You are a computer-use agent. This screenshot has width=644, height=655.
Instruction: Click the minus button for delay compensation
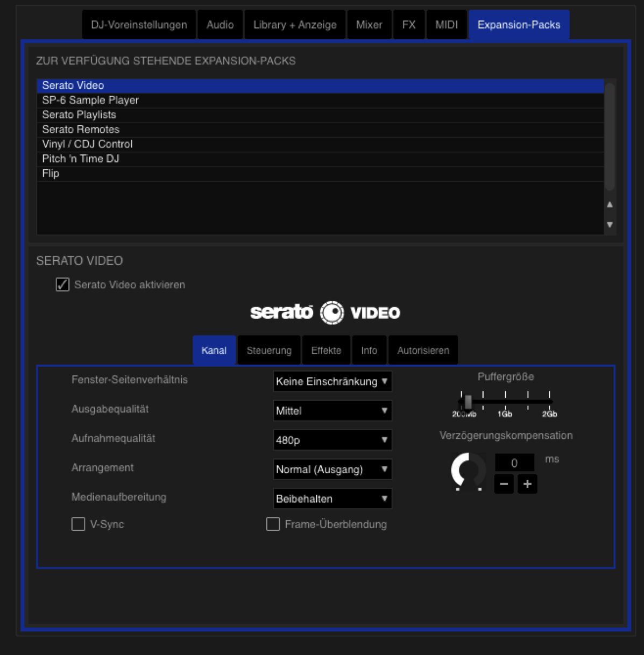(x=504, y=484)
